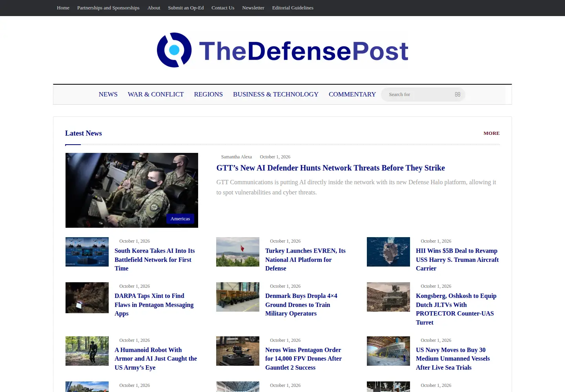
Task: Click the Neros FPV drone thumbnail
Action: coord(238,351)
